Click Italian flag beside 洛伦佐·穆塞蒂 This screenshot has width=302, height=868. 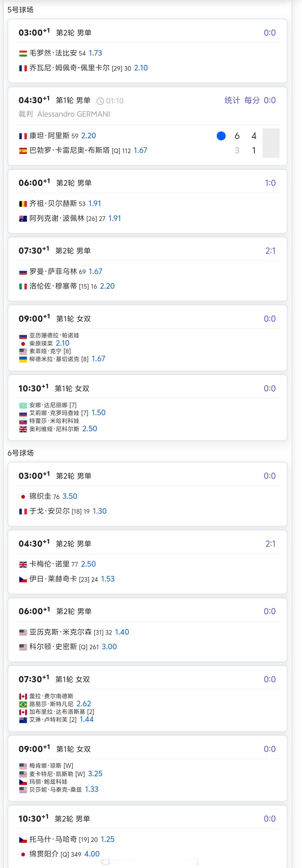point(23,286)
